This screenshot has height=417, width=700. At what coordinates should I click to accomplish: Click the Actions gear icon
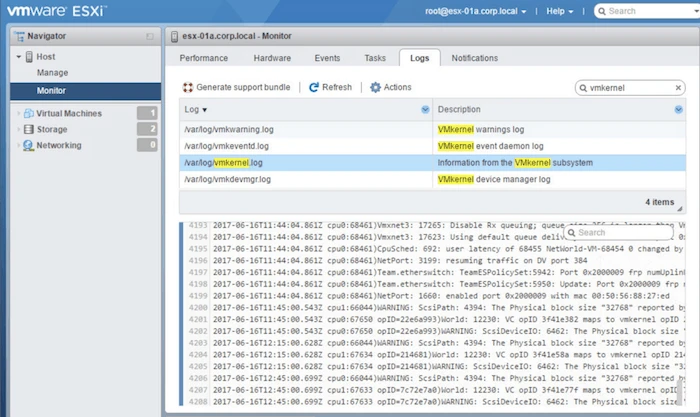[375, 87]
